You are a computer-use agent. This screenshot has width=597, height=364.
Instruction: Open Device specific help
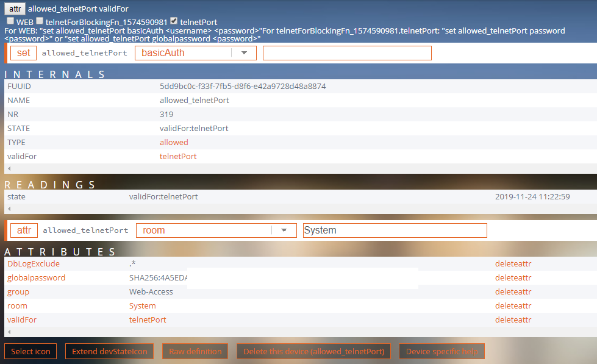[441, 351]
